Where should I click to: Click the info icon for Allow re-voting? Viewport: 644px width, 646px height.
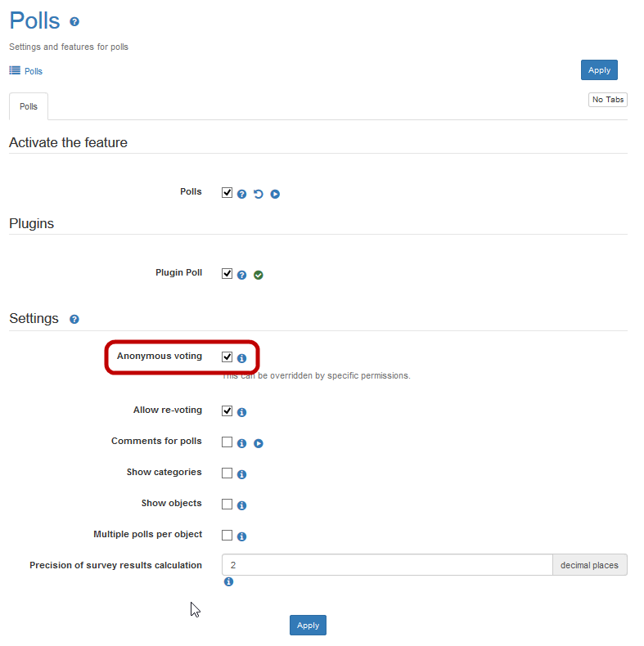tap(242, 413)
